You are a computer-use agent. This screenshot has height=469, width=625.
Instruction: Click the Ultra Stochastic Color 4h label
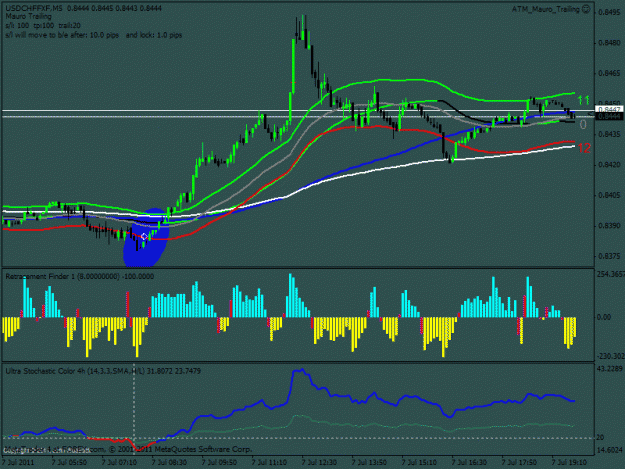pyautogui.click(x=103, y=371)
